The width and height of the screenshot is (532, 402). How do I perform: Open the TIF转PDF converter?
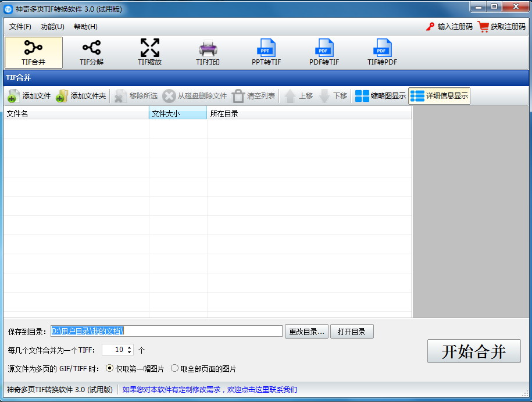point(382,52)
